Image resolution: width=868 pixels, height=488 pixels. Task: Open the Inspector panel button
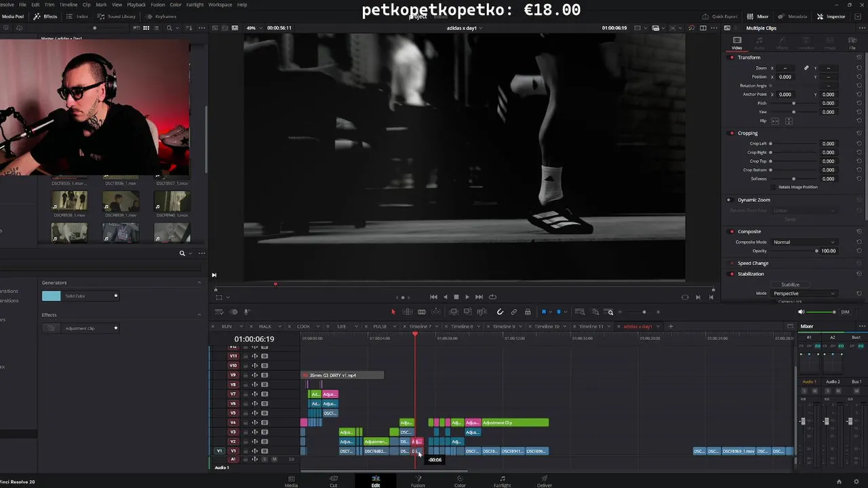point(831,16)
